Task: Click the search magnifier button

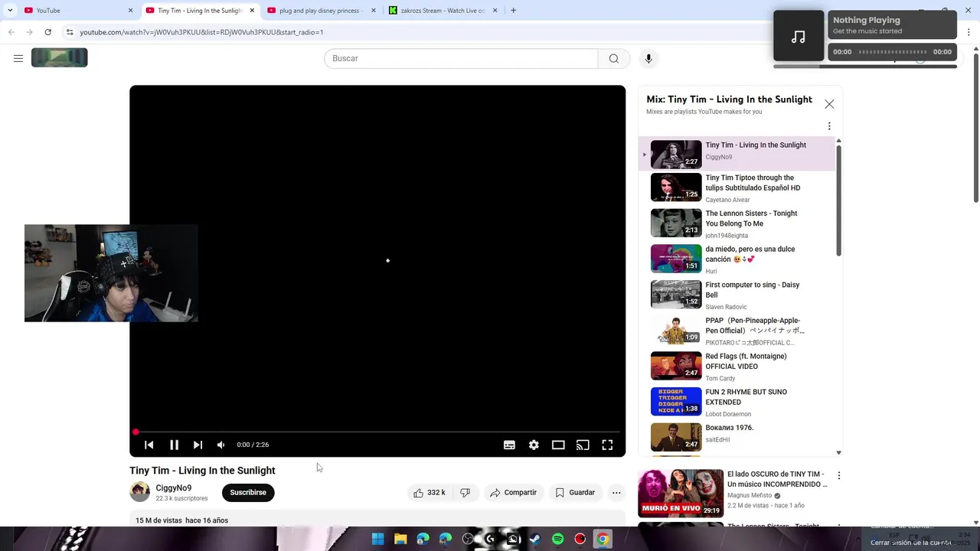Action: (614, 58)
